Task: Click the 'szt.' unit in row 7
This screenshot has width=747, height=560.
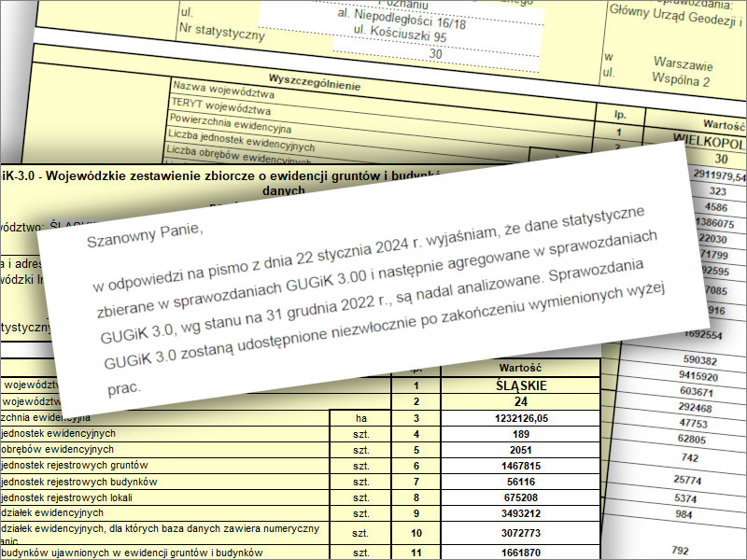Action: pyautogui.click(x=361, y=482)
